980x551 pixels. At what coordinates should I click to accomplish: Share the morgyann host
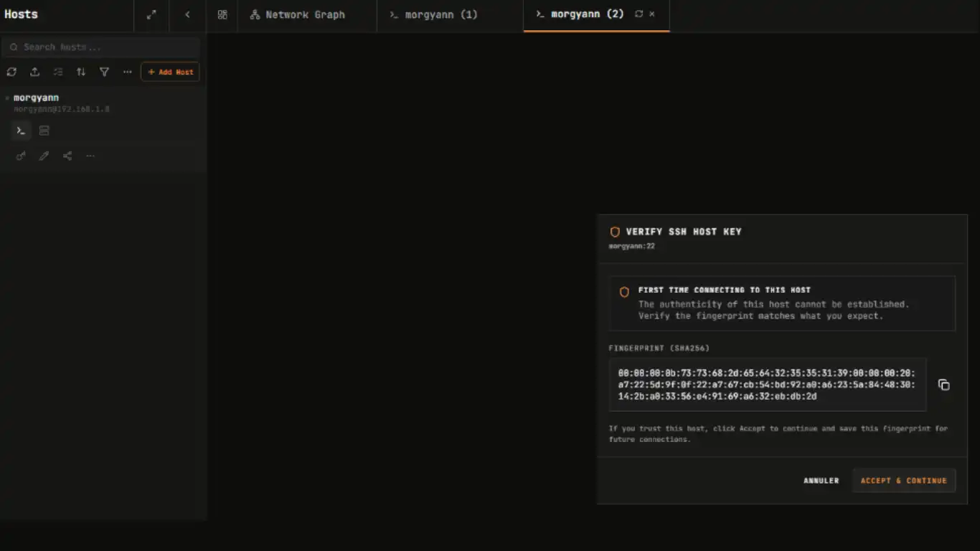(67, 156)
